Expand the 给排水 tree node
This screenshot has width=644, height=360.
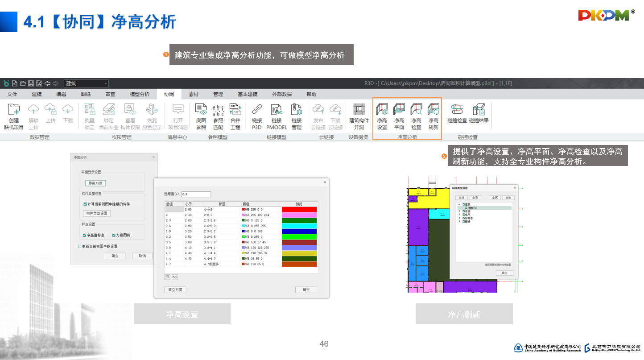[459, 218]
